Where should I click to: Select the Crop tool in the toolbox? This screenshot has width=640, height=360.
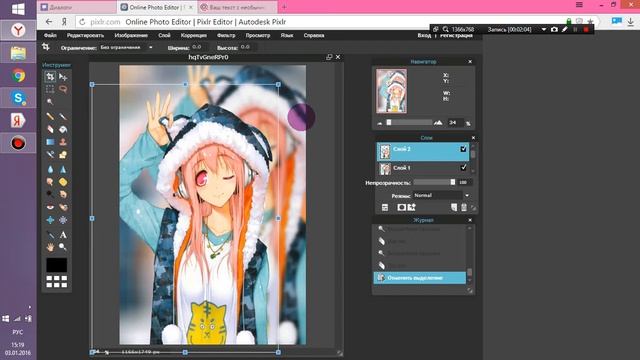(x=50, y=77)
